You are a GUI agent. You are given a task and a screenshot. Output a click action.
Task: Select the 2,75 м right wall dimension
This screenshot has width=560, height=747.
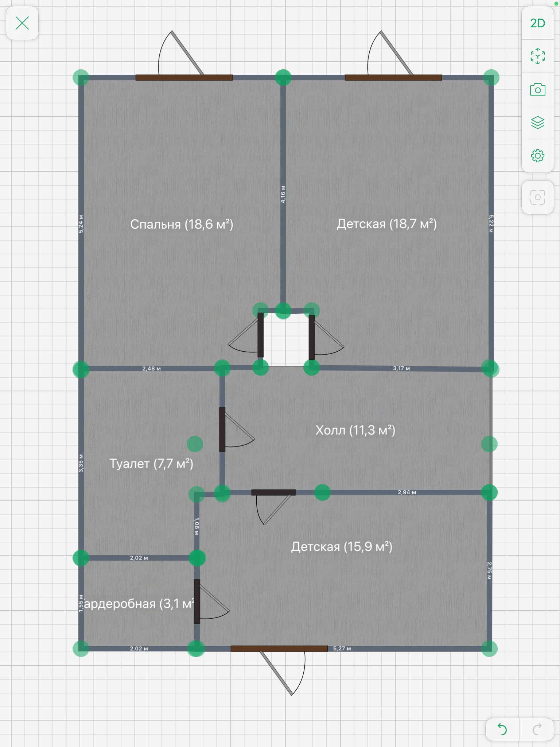(489, 570)
